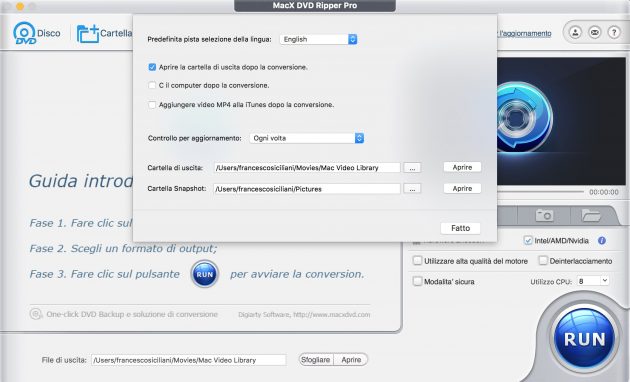This screenshot has height=382, width=630.
Task: Click the MacX DVD Ripper Pro title
Action: (315, 6)
